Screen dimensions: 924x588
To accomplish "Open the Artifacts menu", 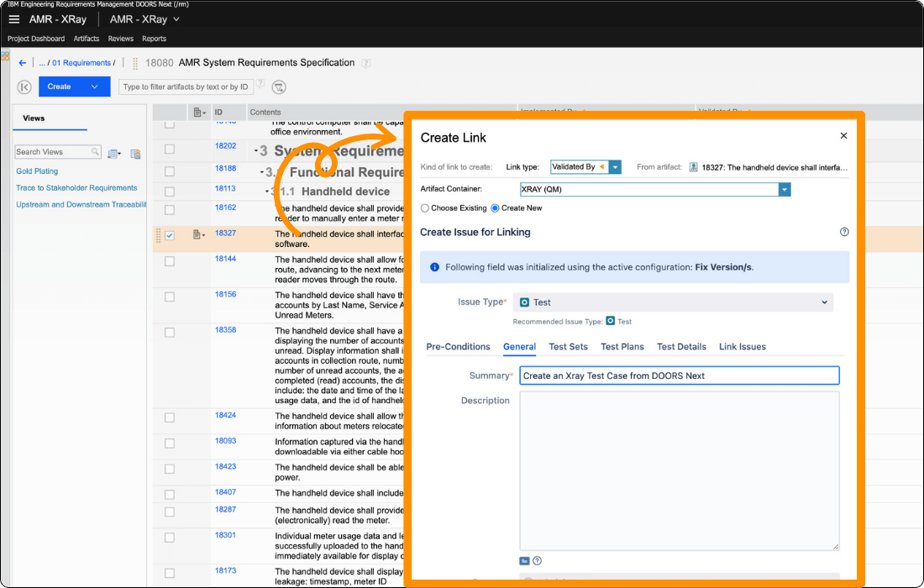I will coord(86,39).
